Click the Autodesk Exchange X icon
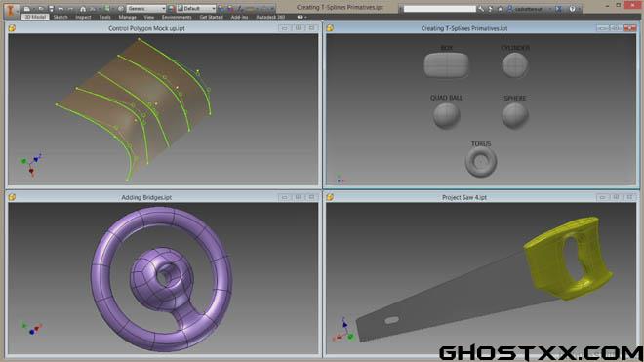The image size is (644, 362). click(x=558, y=9)
